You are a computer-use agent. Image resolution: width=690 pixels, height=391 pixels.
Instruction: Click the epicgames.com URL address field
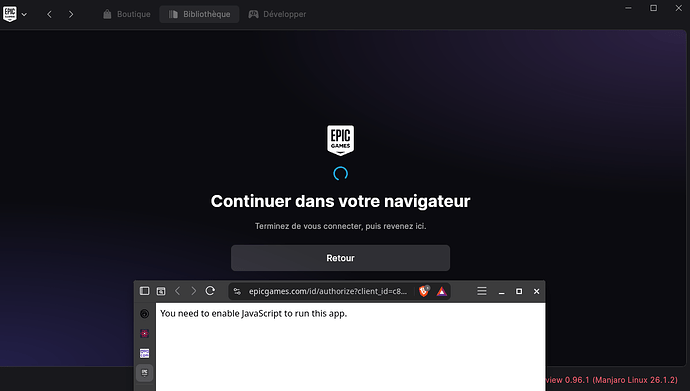click(328, 291)
